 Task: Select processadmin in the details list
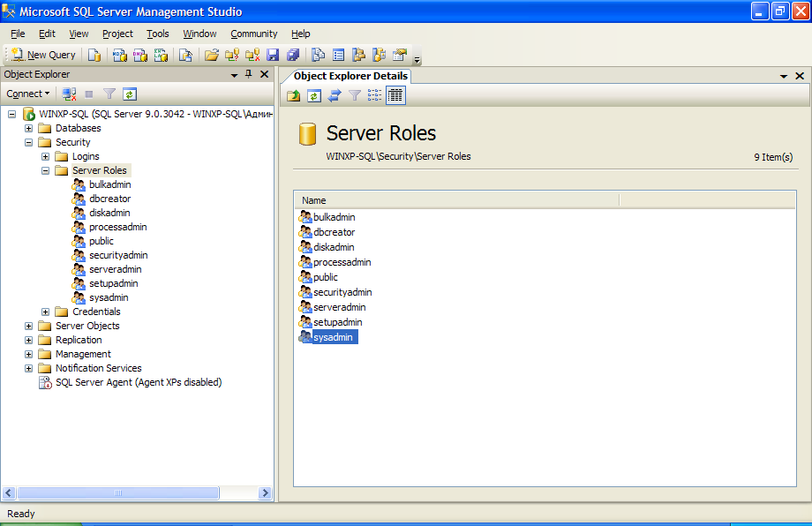(342, 262)
